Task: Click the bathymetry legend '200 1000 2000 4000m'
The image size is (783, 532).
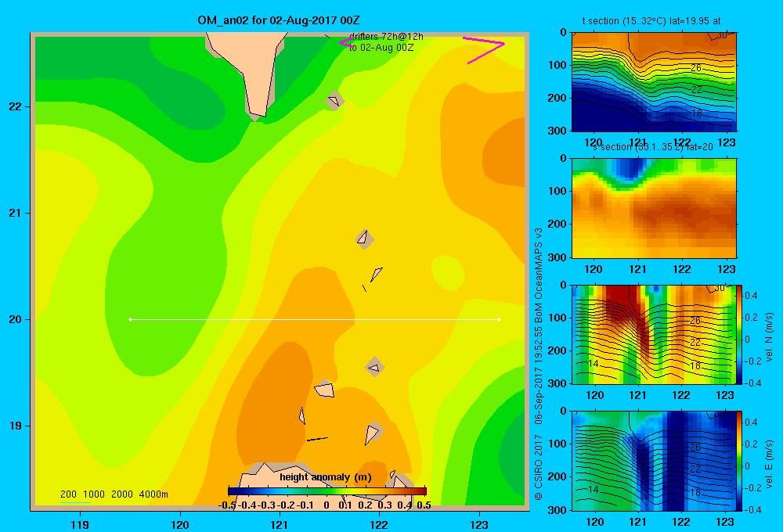Action: (114, 494)
